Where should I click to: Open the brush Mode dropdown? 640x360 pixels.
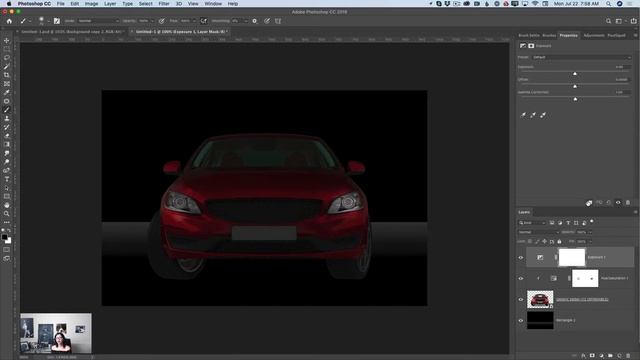[x=98, y=21]
